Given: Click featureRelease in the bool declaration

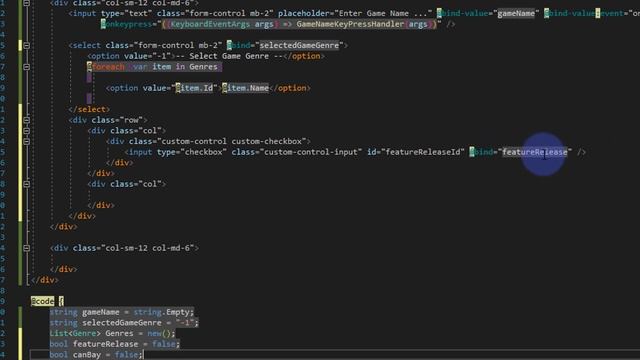Looking at the screenshot, I should point(105,344).
